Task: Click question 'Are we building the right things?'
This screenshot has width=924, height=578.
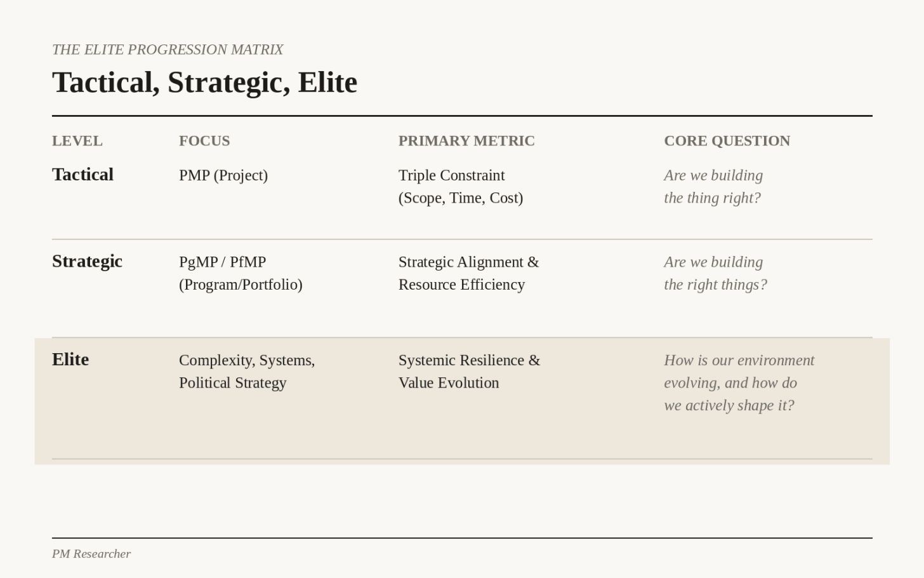Action: point(715,273)
